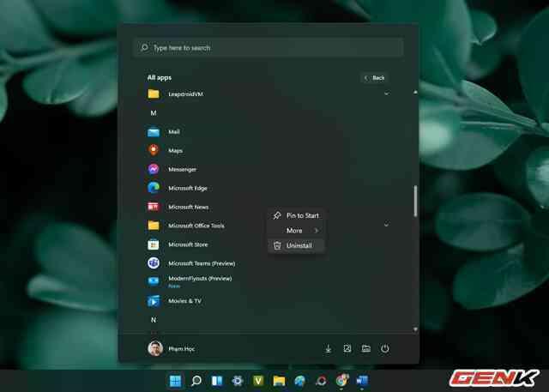Click the scroll down arrow of app list
This screenshot has width=549, height=392.
[x=415, y=329]
